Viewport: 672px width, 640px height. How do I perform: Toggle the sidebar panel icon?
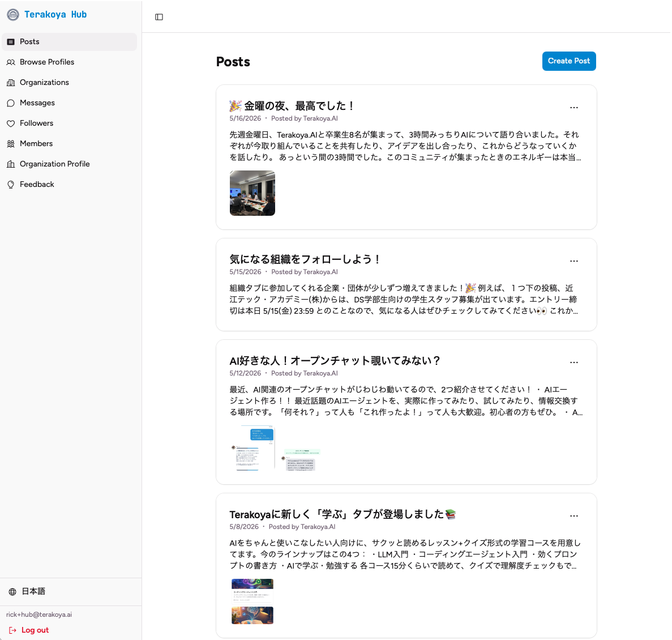pyautogui.click(x=159, y=17)
